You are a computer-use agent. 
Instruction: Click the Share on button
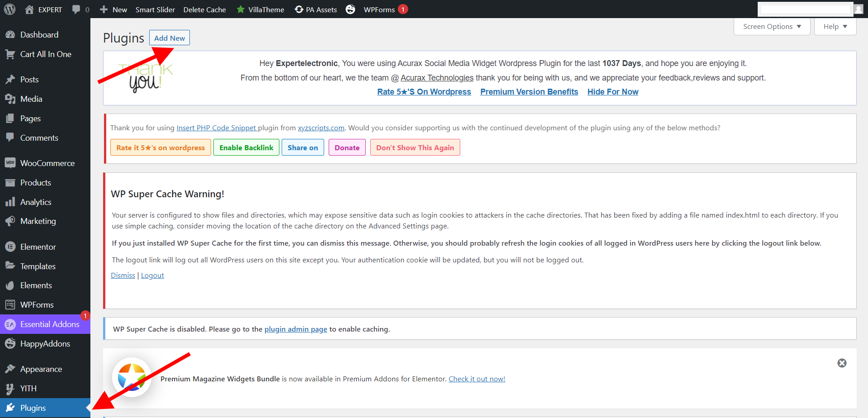(x=303, y=147)
